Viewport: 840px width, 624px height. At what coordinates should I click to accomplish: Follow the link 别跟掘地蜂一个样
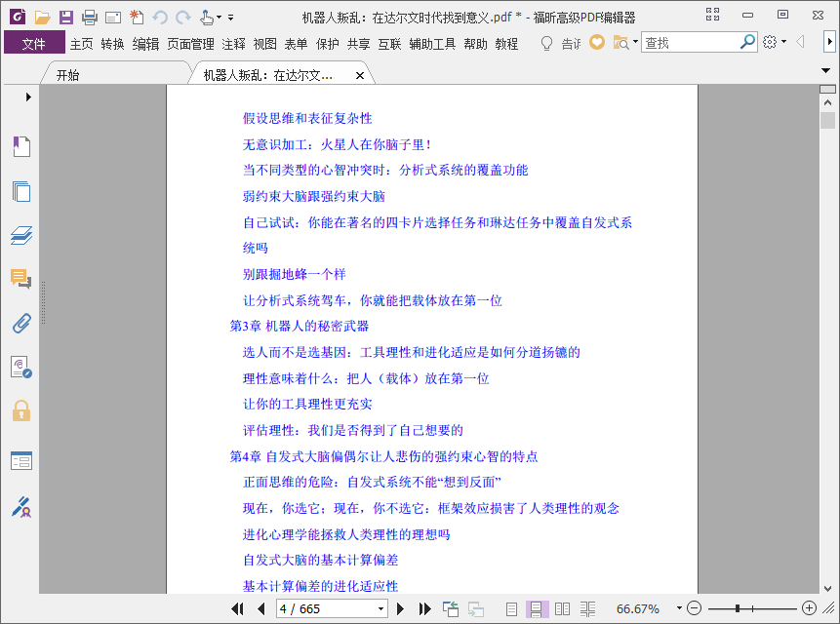[x=294, y=274]
